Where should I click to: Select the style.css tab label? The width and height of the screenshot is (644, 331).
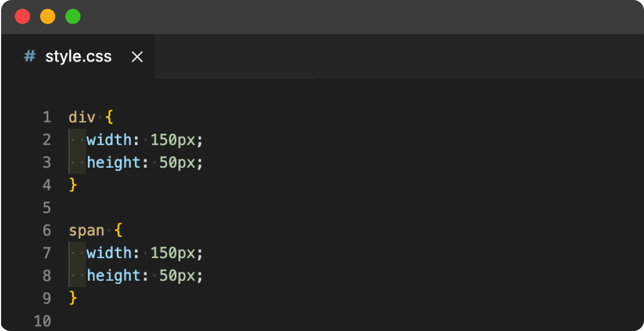pyautogui.click(x=78, y=56)
